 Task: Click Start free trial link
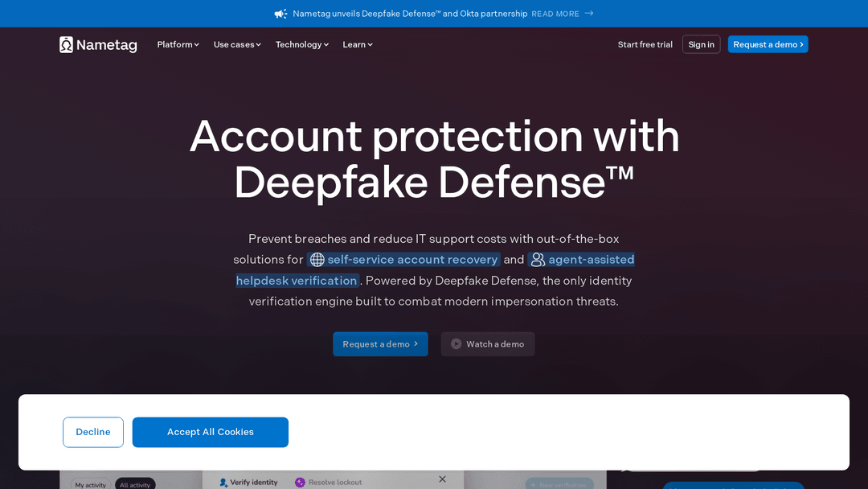tap(645, 44)
